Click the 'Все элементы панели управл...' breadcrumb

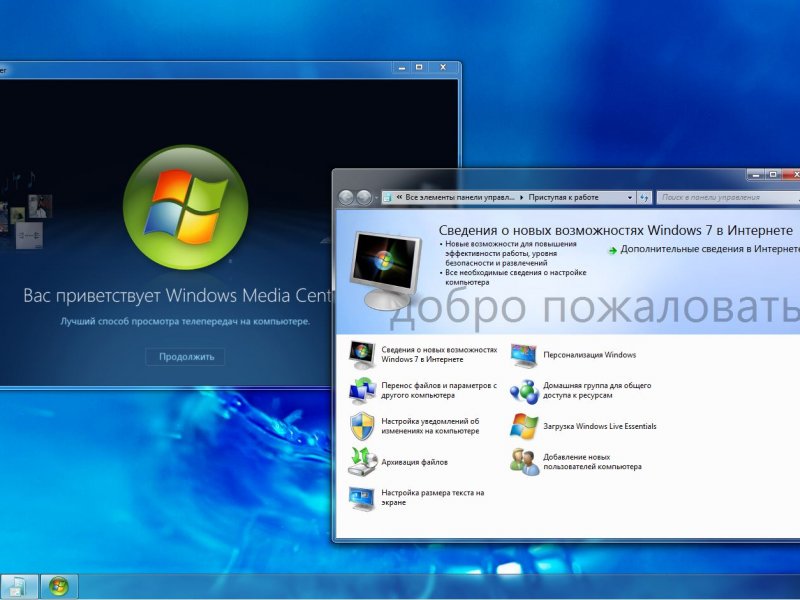(x=460, y=197)
